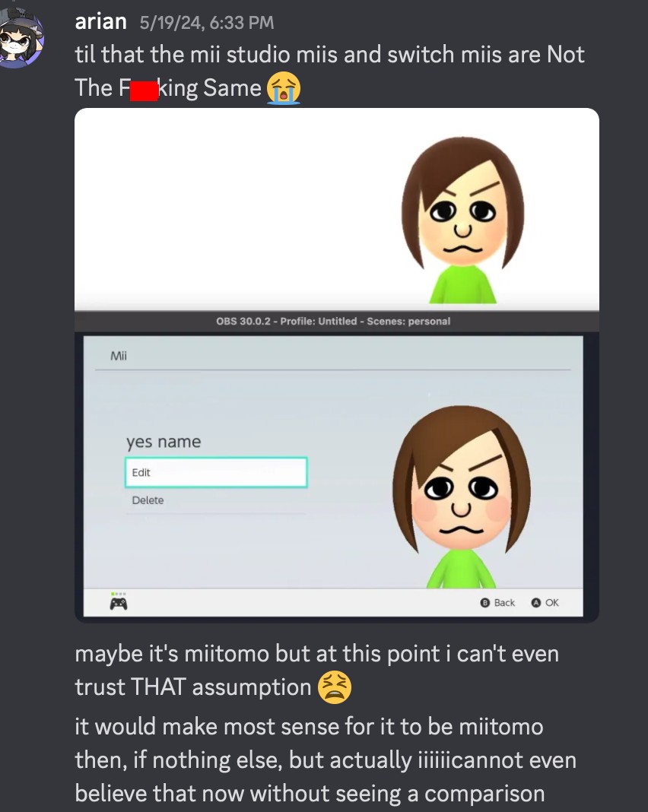Click the B Back button icon
Screen dimensions: 648x812
(x=484, y=603)
